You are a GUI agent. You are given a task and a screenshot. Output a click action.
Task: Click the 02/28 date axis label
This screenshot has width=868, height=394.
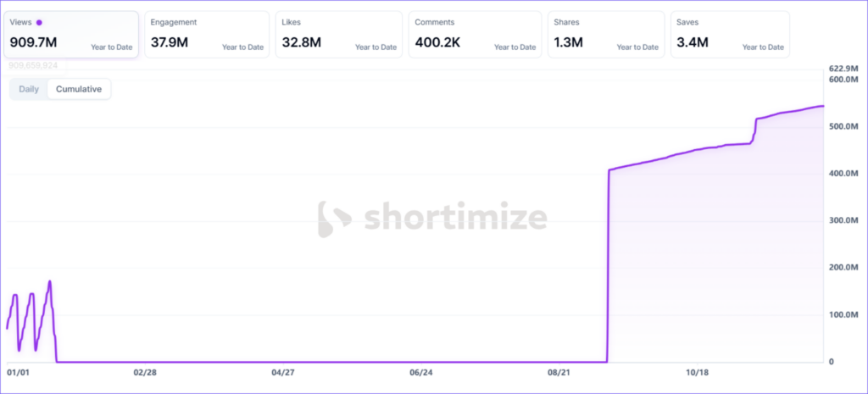tap(145, 372)
